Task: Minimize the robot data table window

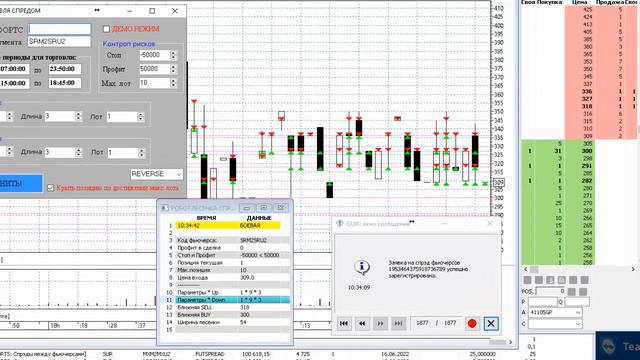Action: tap(247, 208)
